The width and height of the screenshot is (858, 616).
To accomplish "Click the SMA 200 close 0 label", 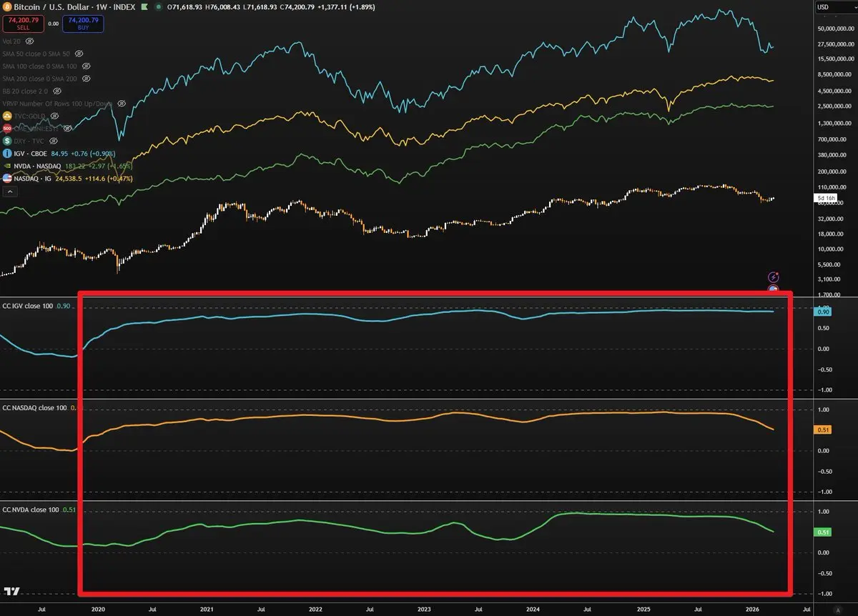I will pyautogui.click(x=39, y=79).
